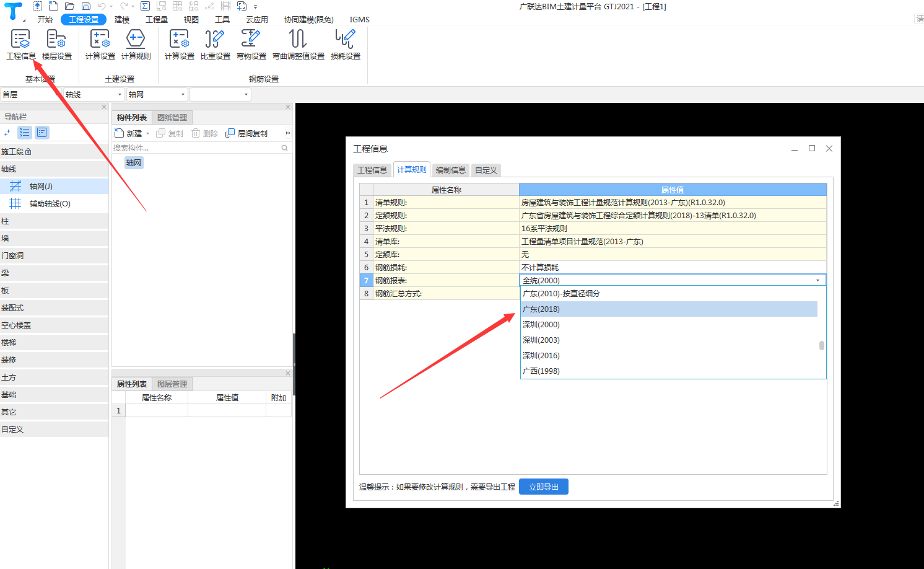Open 弯钩设置 hook settings
The image size is (924, 569).
tap(251, 45)
